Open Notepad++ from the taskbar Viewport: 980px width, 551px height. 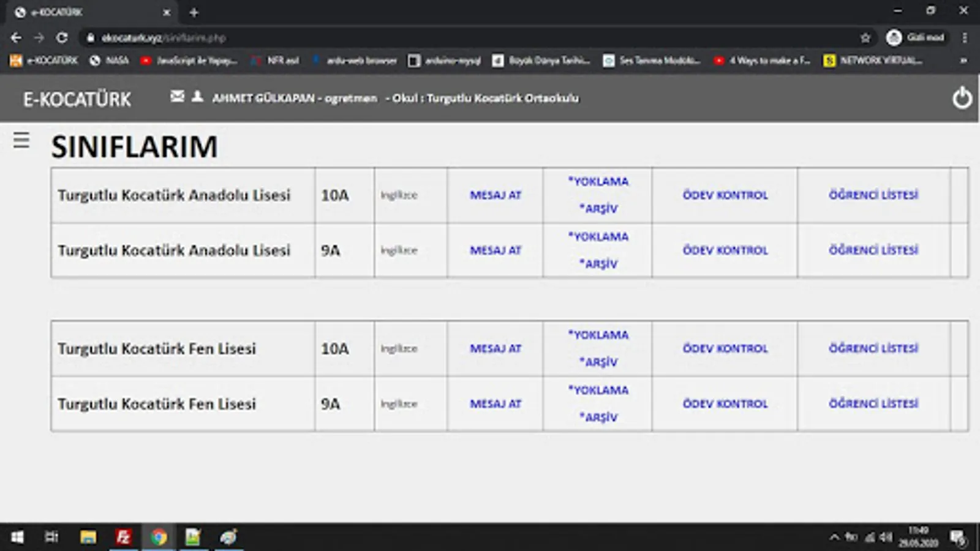coord(193,538)
